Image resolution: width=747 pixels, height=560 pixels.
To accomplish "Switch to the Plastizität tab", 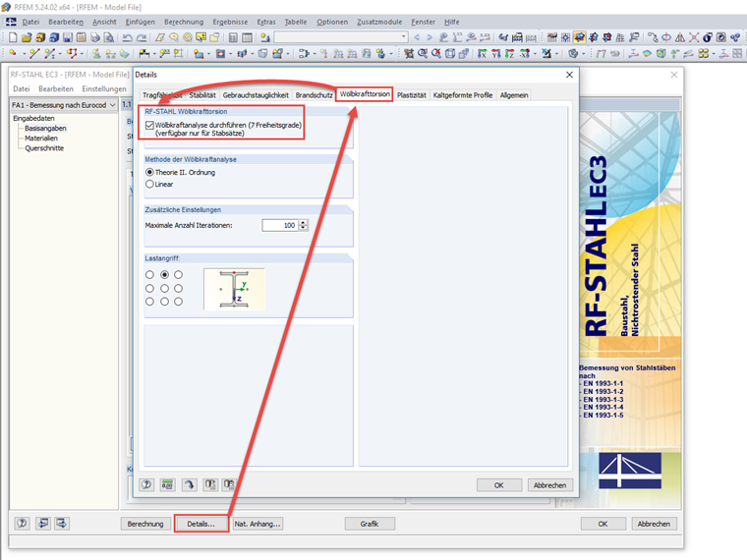I will tap(412, 95).
